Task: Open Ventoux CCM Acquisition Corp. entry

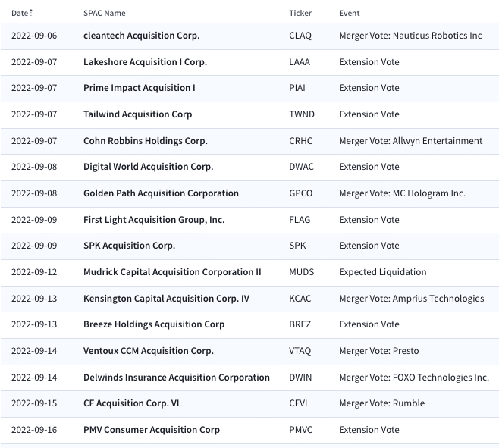Action: 149,351
